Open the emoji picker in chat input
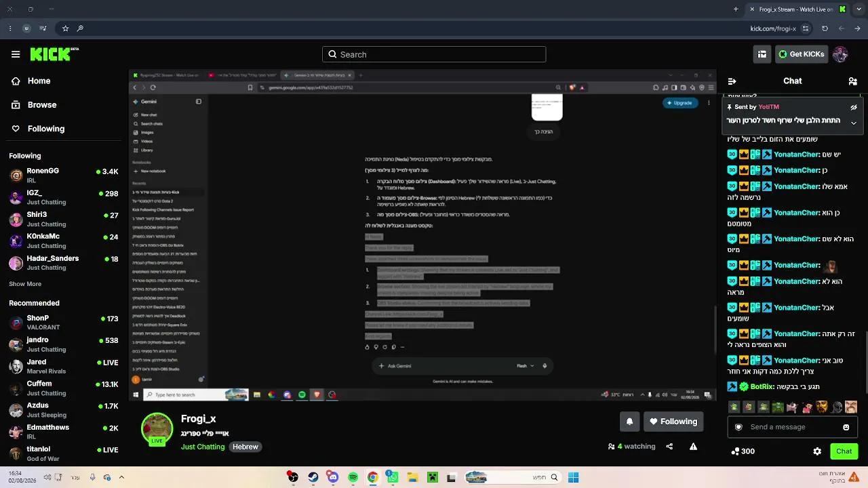868x488 pixels. [x=846, y=427]
